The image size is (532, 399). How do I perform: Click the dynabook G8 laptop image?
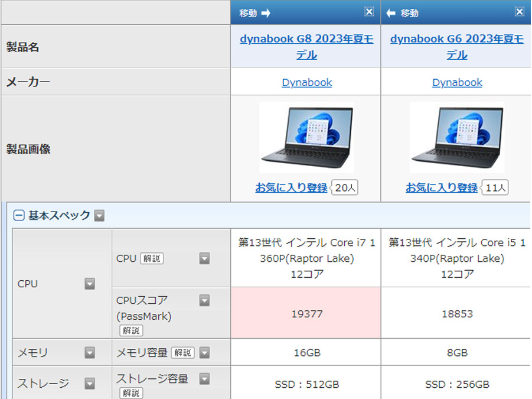click(306, 138)
